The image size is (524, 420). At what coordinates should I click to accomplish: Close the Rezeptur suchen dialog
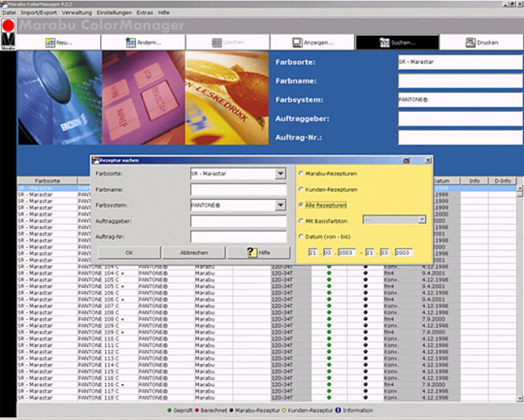click(428, 160)
